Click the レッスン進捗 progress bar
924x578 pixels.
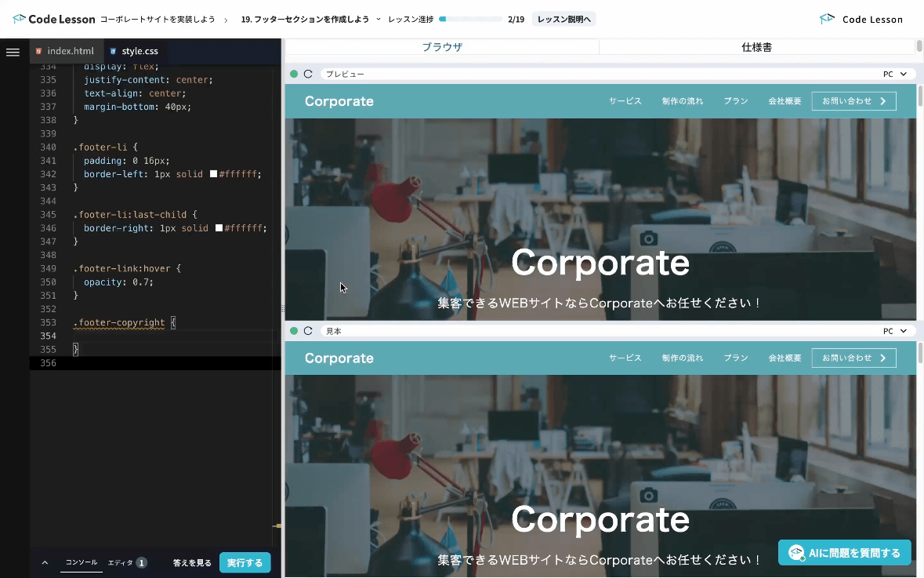pos(470,19)
